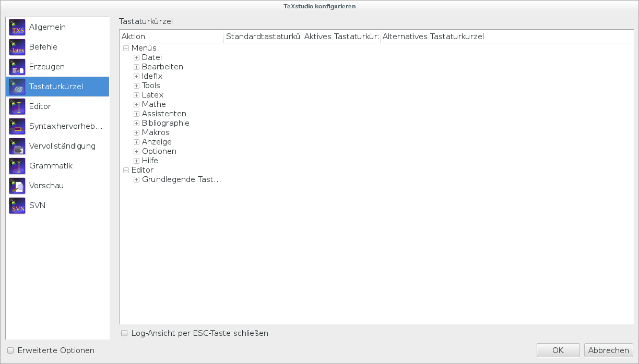
Task: Expand the Idefix shortcuts node
Action: (136, 76)
